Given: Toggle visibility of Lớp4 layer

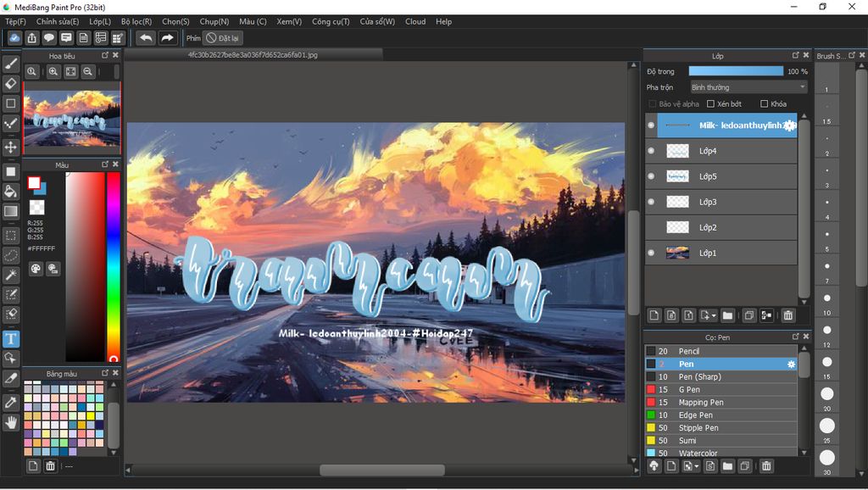Looking at the screenshot, I should pos(651,151).
